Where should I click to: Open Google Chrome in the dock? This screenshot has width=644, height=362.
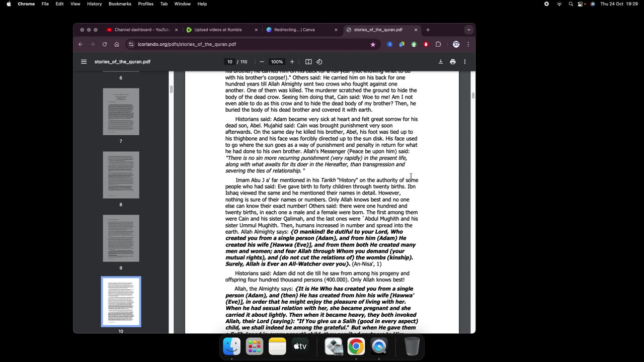(x=356, y=346)
